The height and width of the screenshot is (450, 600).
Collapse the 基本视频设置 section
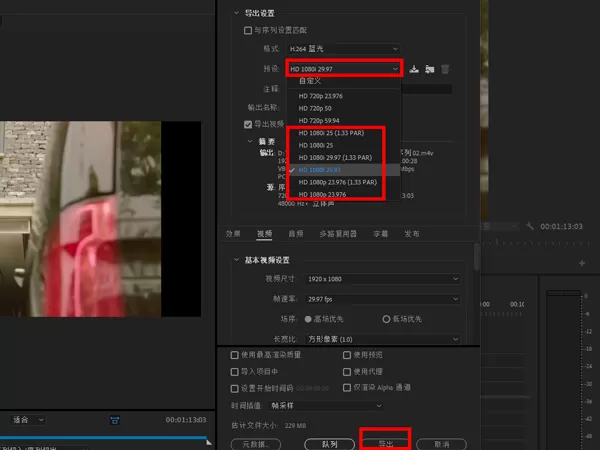pyautogui.click(x=236, y=260)
